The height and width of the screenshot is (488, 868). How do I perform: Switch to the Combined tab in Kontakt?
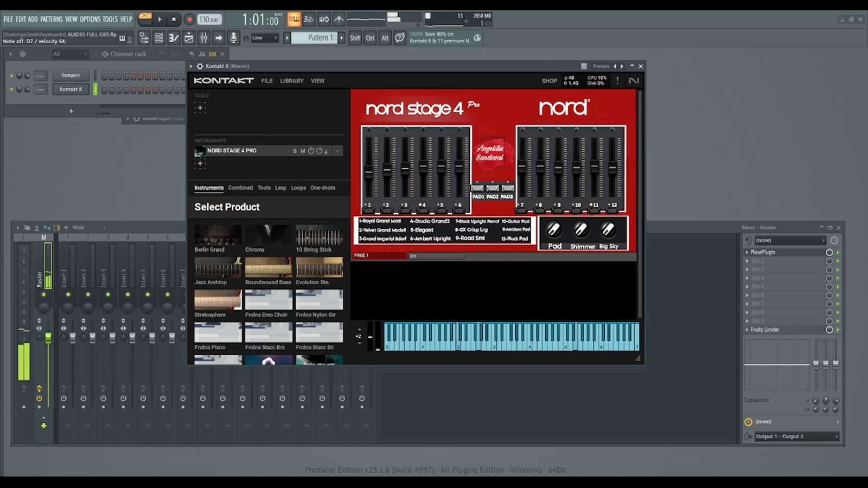pyautogui.click(x=240, y=188)
